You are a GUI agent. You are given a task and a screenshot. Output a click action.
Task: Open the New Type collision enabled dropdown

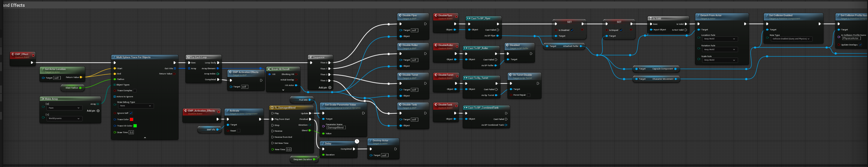click(792, 39)
